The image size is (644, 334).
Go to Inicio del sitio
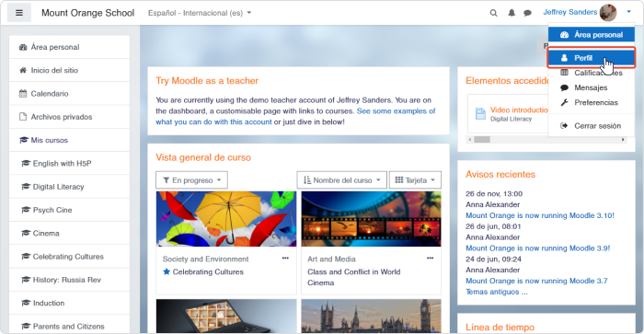click(x=69, y=70)
